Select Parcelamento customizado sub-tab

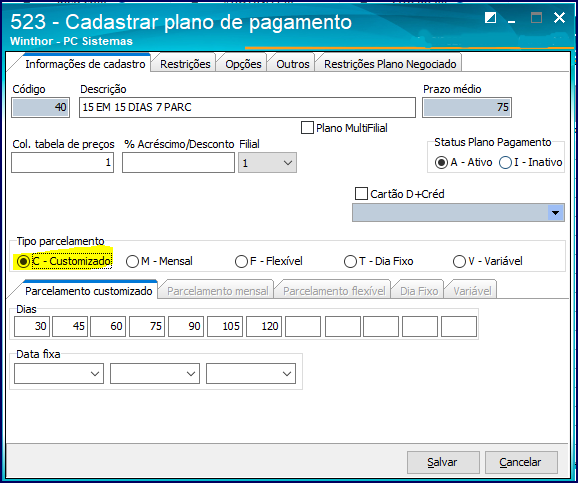(x=88, y=291)
